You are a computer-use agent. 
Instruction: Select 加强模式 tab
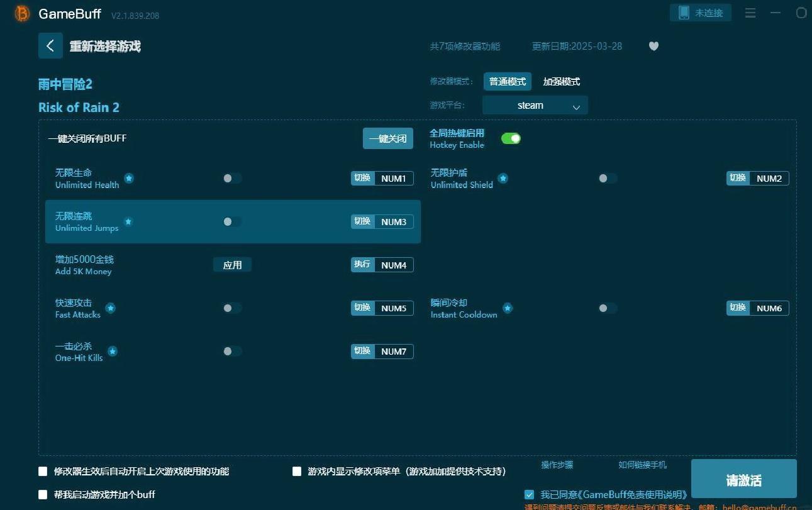tap(561, 82)
